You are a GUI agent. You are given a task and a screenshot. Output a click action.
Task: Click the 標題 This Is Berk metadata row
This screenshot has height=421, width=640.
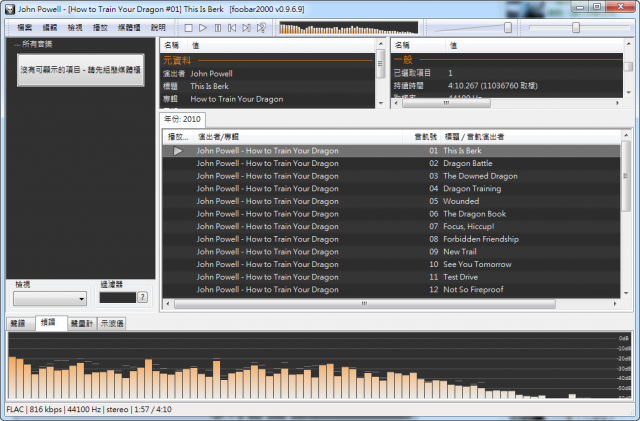267,87
